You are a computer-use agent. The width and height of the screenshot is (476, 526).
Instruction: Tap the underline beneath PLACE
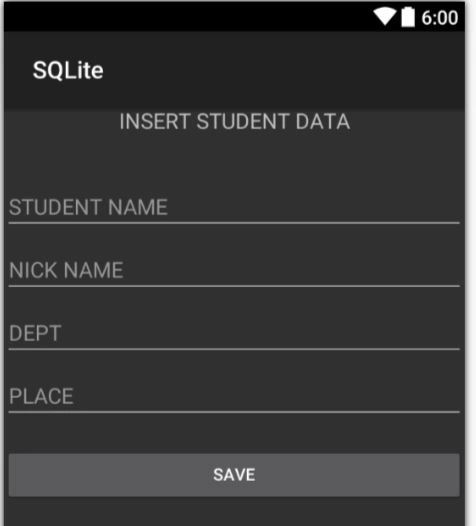234,412
